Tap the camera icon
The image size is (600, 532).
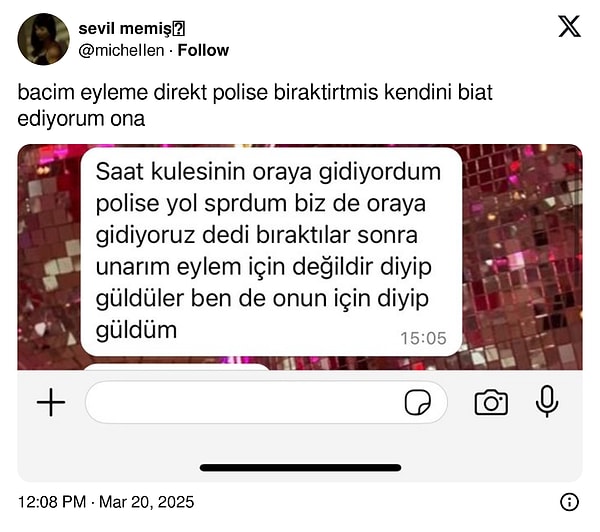pyautogui.click(x=491, y=402)
